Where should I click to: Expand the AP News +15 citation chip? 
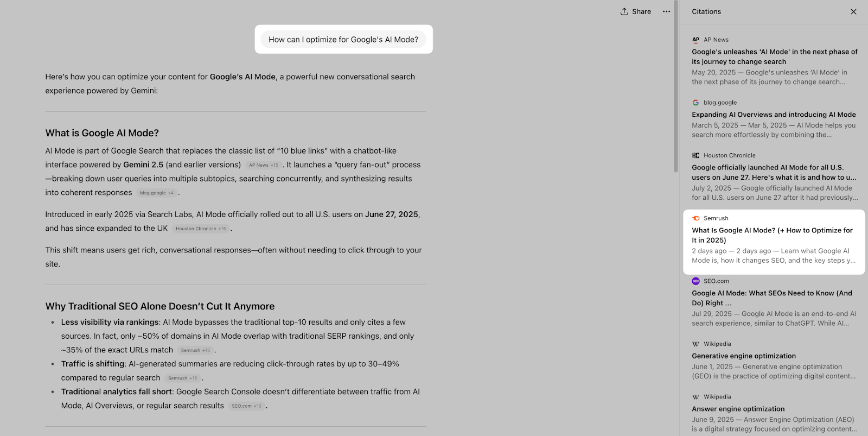tap(264, 165)
